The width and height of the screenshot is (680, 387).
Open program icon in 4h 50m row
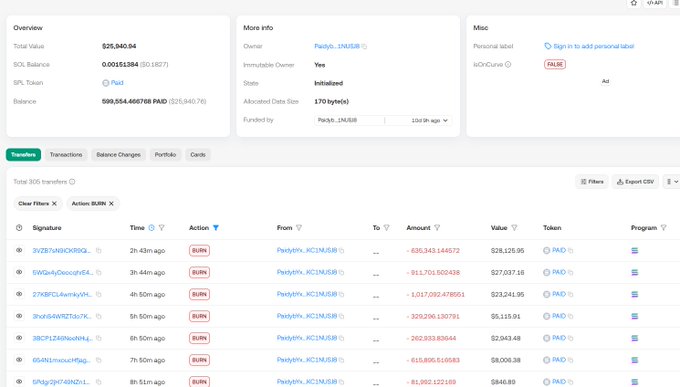click(x=634, y=295)
